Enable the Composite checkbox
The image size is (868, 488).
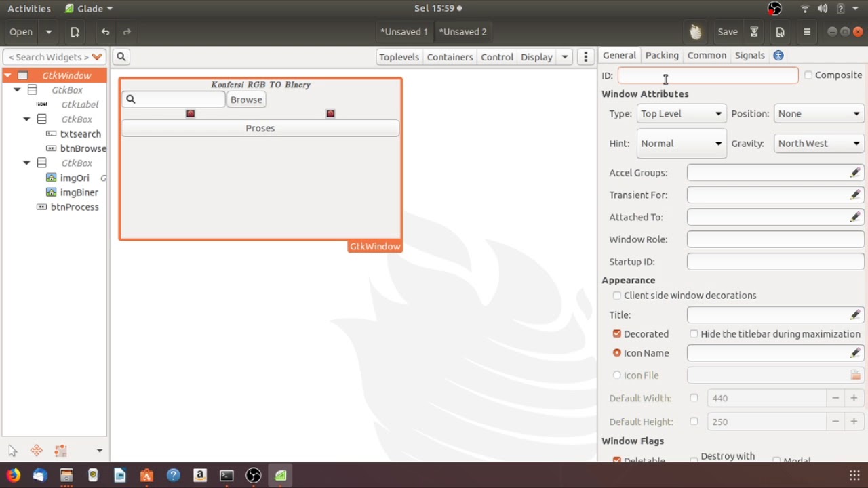tap(808, 75)
